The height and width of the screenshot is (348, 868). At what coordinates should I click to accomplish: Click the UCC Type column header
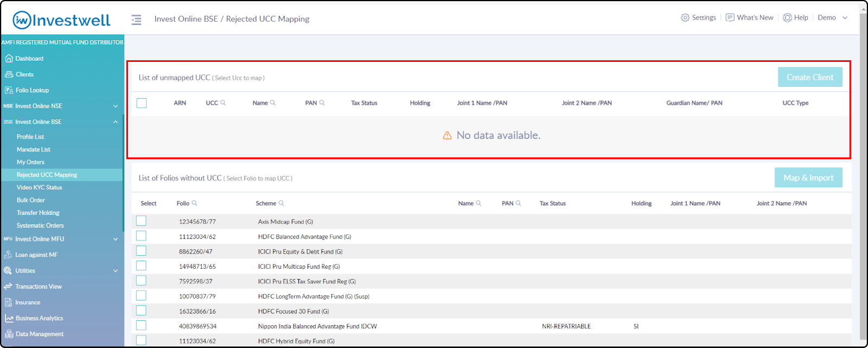pos(795,103)
